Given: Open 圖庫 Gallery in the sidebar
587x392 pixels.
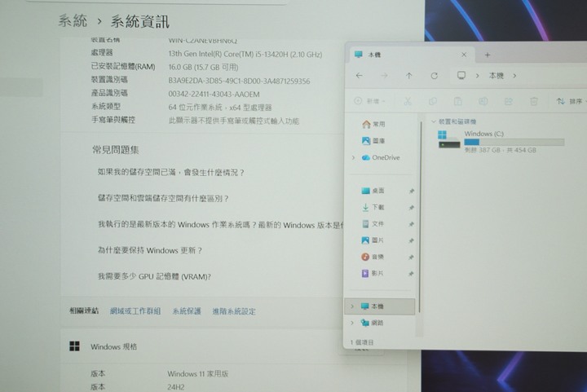Looking at the screenshot, I should pos(377,140).
